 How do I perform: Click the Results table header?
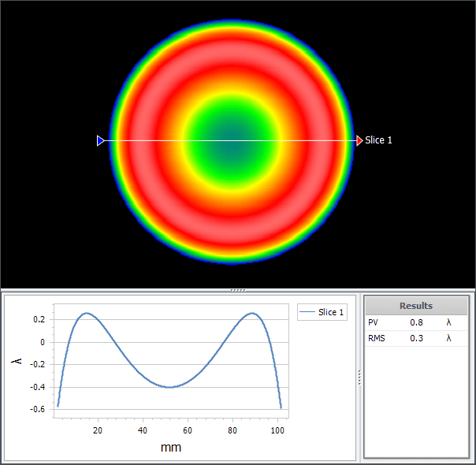click(415, 306)
